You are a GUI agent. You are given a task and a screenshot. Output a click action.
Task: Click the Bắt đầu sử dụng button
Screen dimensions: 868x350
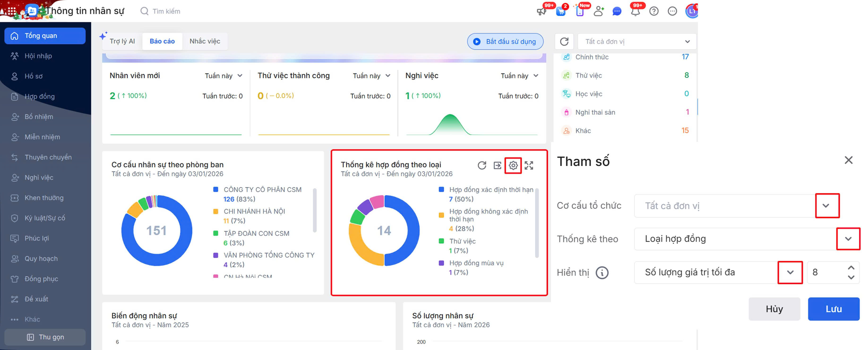click(505, 42)
